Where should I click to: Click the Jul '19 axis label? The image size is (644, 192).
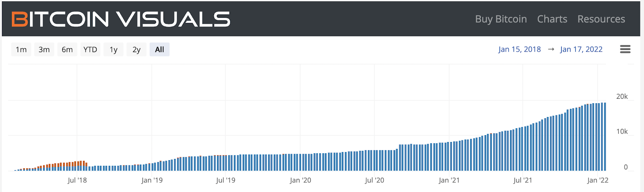tap(226, 180)
